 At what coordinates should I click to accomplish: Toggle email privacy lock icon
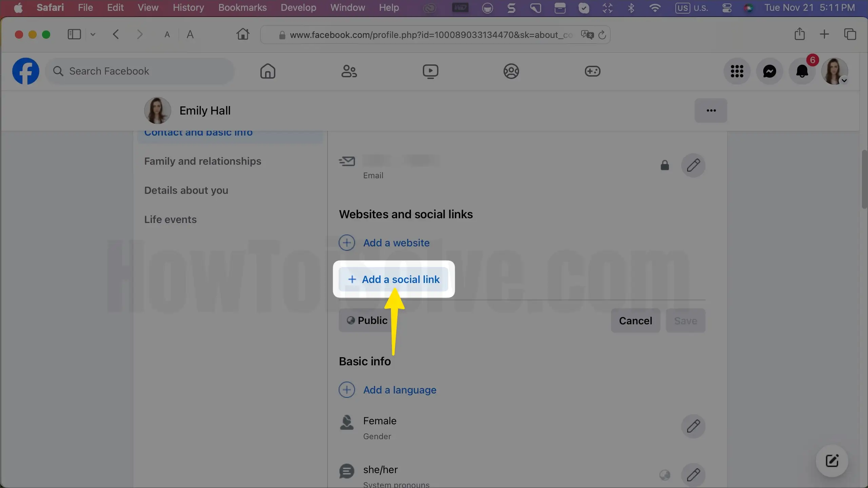[x=665, y=165]
